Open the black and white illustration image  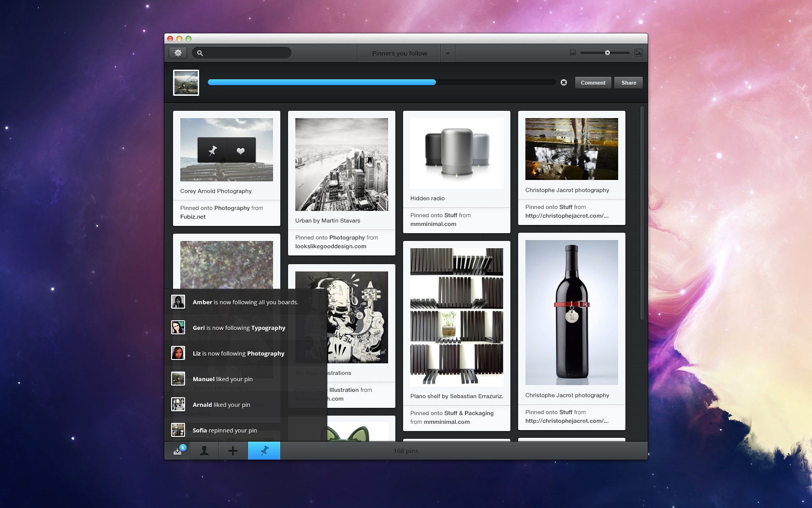342,317
